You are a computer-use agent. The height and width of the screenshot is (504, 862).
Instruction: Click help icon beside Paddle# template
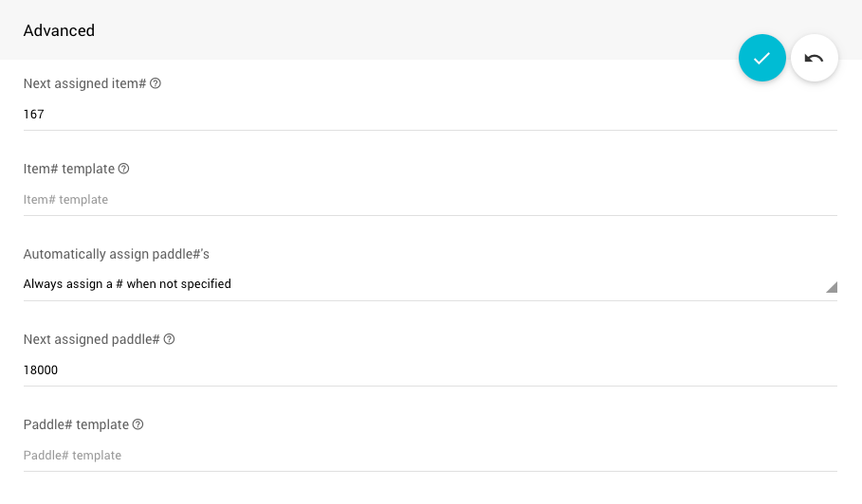tap(138, 424)
